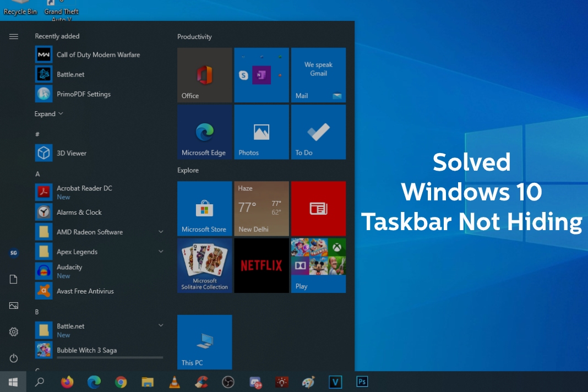
Task: Open the New Delhi weather tile
Action: pyautogui.click(x=261, y=208)
